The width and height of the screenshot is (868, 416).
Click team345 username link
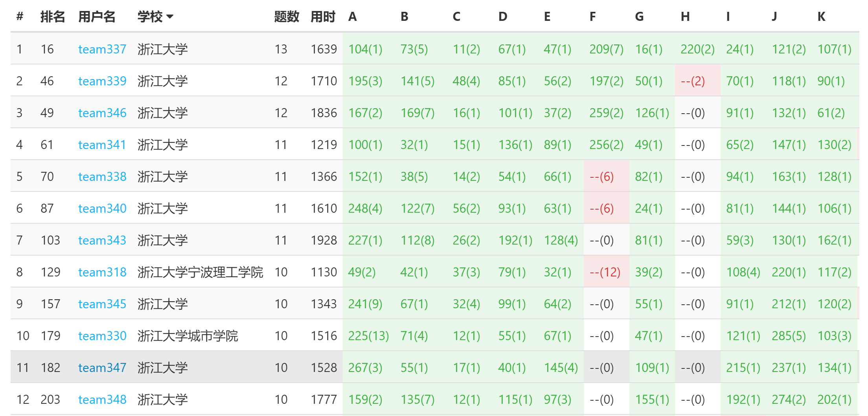[102, 304]
